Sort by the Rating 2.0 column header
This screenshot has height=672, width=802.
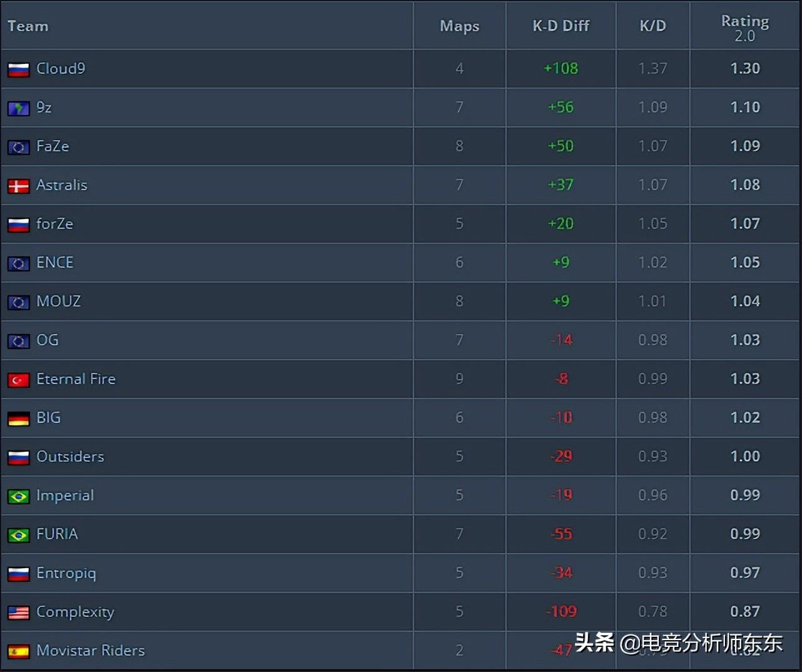coord(745,28)
